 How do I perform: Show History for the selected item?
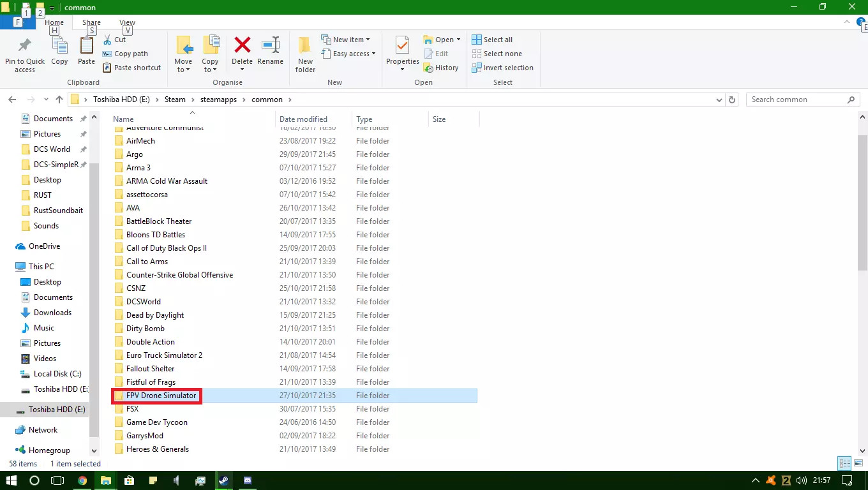441,68
